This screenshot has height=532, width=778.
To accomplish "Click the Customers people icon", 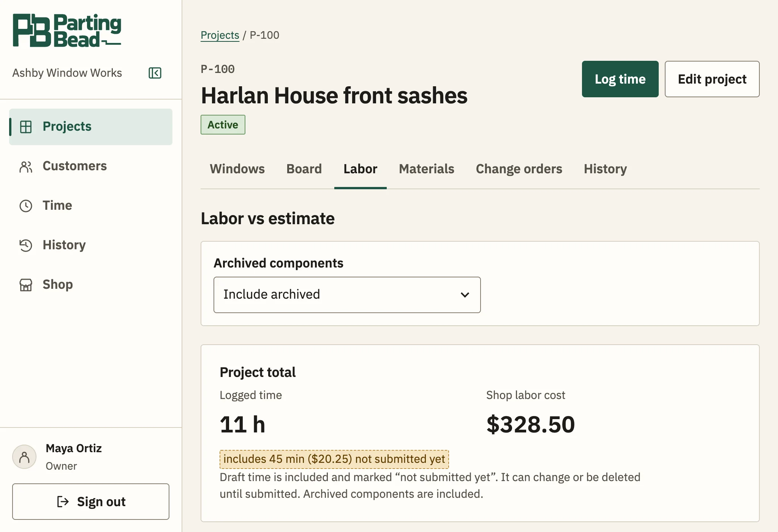I will point(26,166).
